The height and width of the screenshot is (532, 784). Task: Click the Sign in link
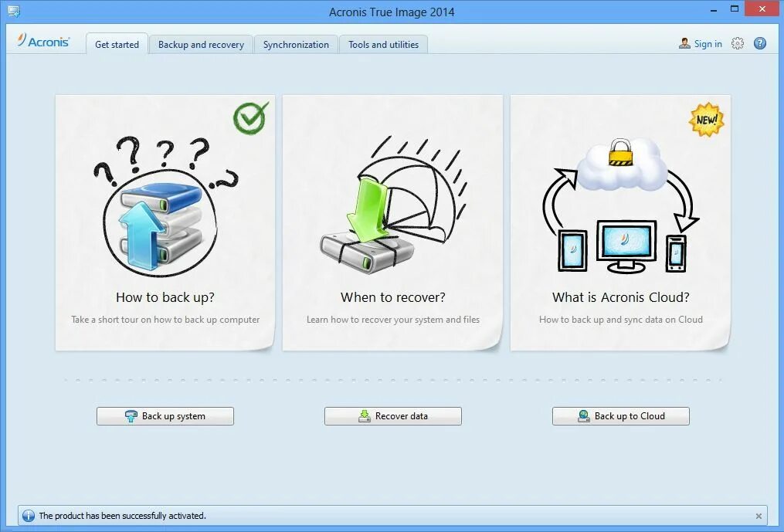pyautogui.click(x=708, y=44)
